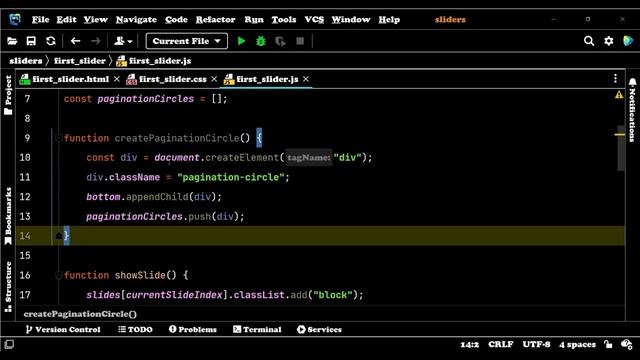Switch to the first_slider.css tab

pyautogui.click(x=167, y=79)
